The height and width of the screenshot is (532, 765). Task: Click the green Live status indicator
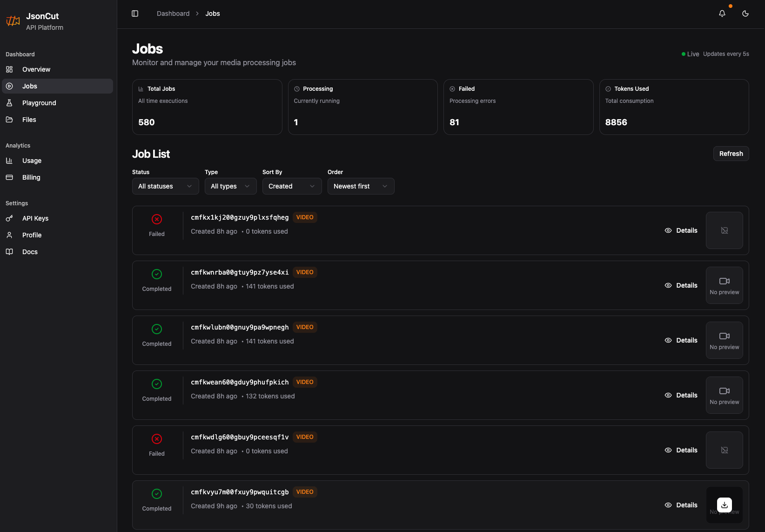coord(684,54)
